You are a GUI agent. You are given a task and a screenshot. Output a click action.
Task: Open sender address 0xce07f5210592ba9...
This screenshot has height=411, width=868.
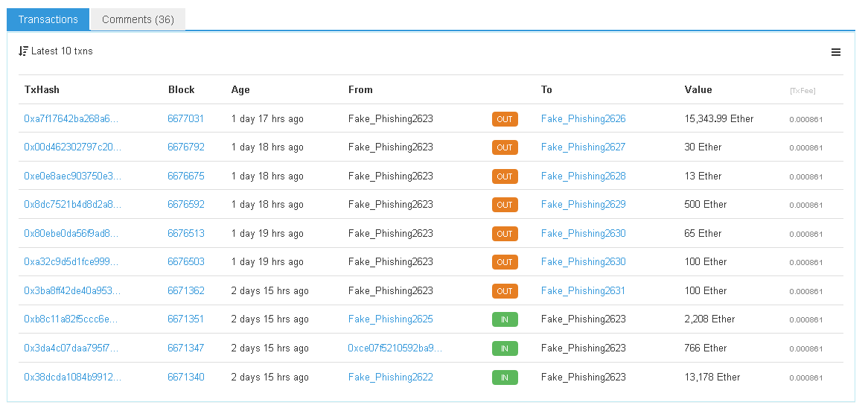coord(395,348)
